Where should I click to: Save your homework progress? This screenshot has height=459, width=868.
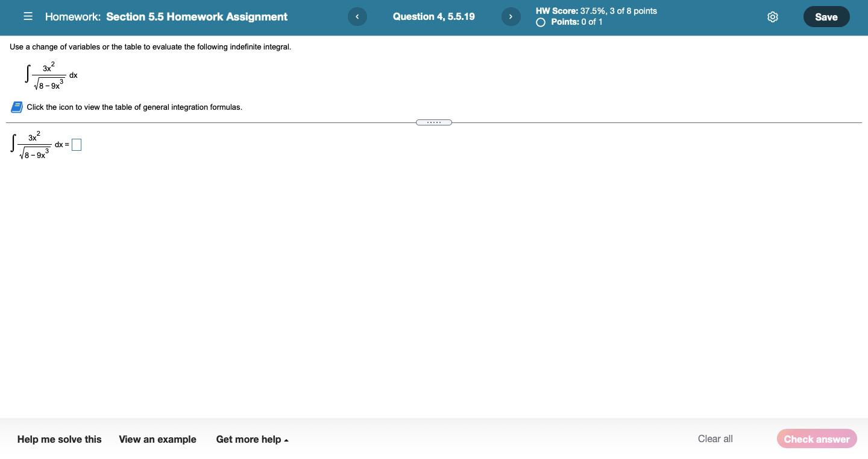pos(826,16)
